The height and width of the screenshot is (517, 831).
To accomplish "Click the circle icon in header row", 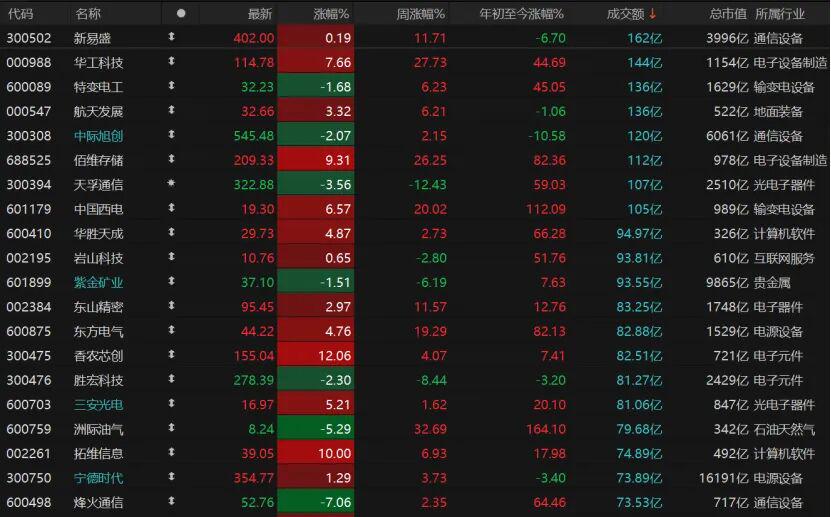I will point(180,14).
